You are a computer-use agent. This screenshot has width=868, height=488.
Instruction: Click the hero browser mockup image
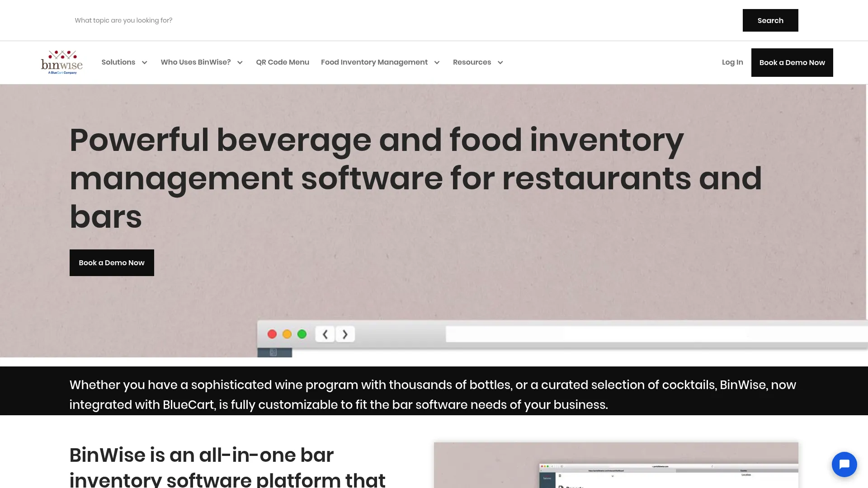[x=562, y=338]
